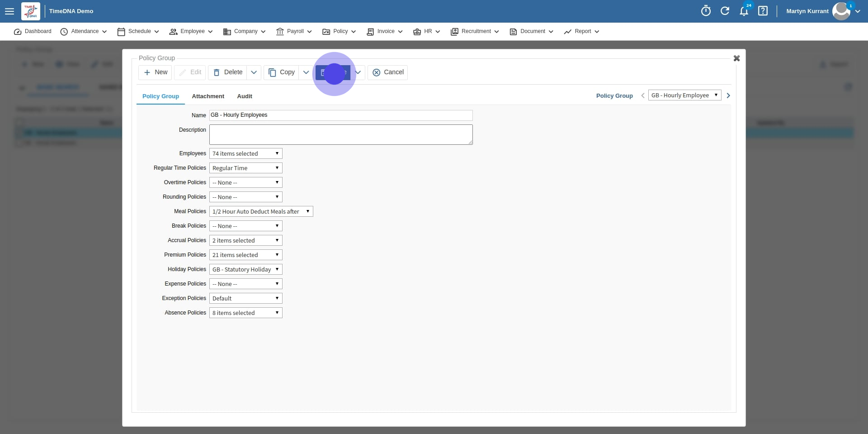Expand the Save options arrow

tap(358, 72)
